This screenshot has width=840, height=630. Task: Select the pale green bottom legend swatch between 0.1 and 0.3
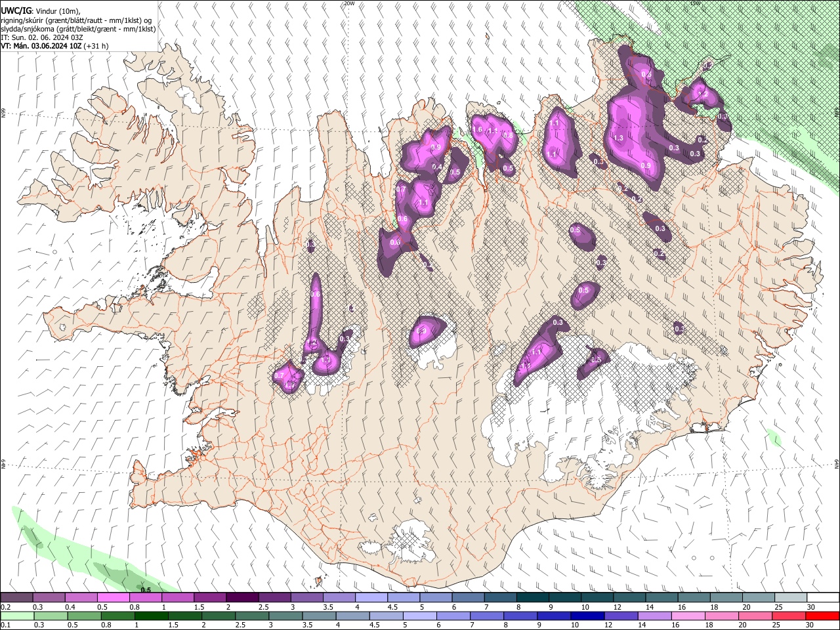pos(16,616)
